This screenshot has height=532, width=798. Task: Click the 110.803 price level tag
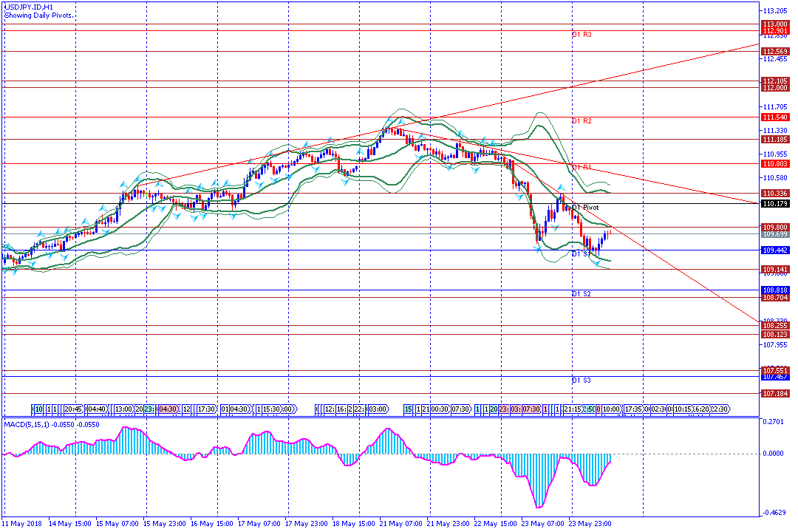point(775,164)
